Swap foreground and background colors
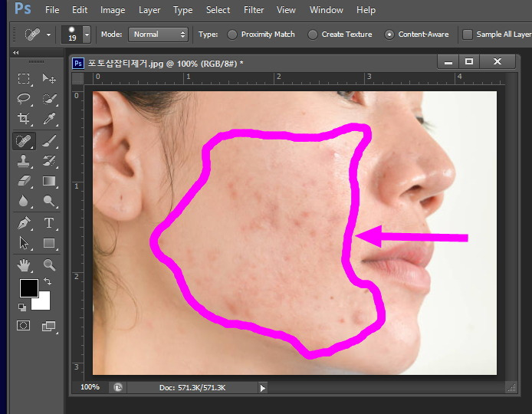The height and width of the screenshot is (414, 532). coord(48,281)
